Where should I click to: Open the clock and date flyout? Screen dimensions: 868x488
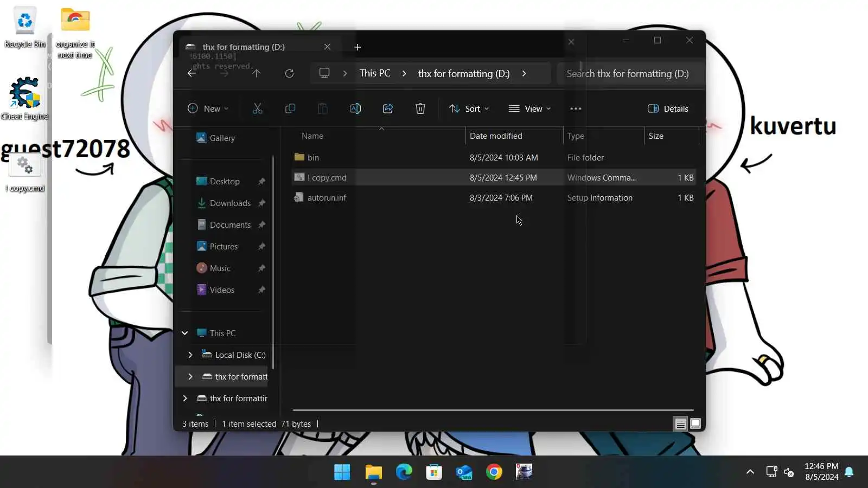coord(821,472)
